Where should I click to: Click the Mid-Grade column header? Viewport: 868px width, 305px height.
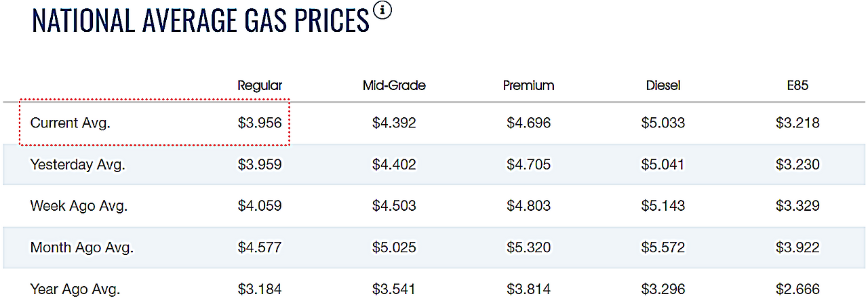click(394, 85)
